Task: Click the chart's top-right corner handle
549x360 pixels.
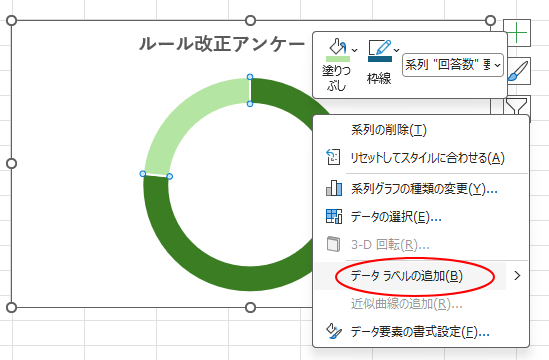Action: pyautogui.click(x=491, y=21)
